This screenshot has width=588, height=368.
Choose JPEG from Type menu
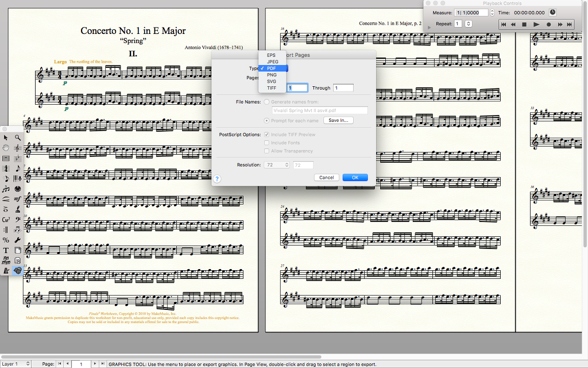pos(273,62)
